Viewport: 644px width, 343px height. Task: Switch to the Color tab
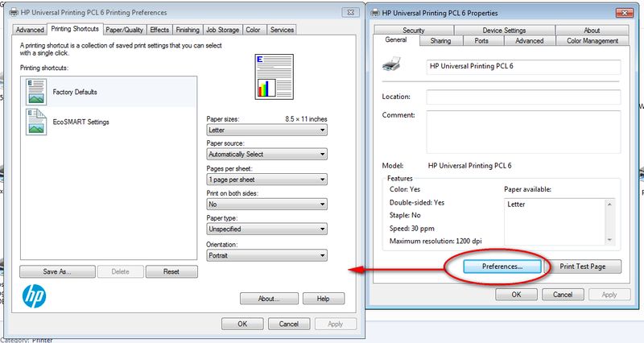click(253, 30)
